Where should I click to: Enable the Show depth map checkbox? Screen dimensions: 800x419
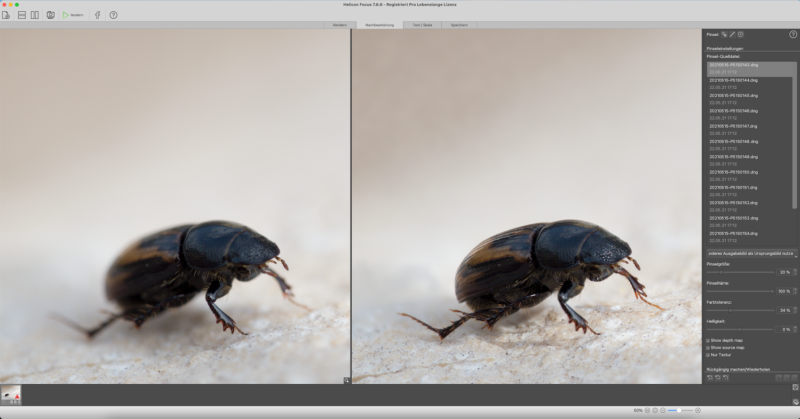(x=708, y=340)
